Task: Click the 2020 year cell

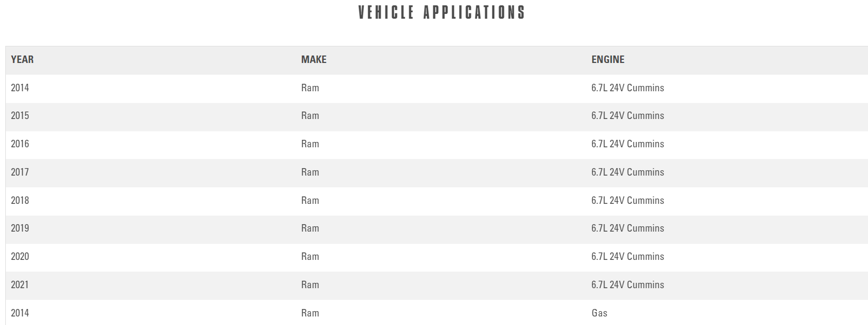Action: (x=20, y=257)
